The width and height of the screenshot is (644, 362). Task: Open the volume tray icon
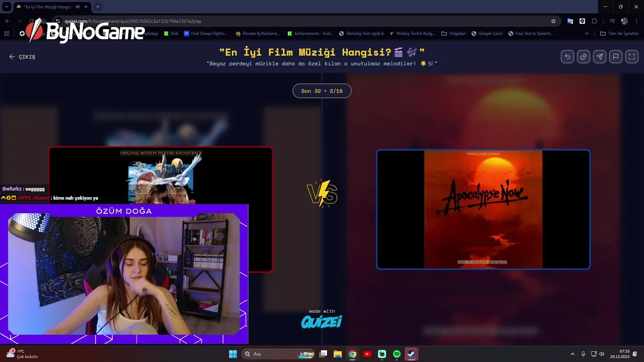tap(601, 354)
